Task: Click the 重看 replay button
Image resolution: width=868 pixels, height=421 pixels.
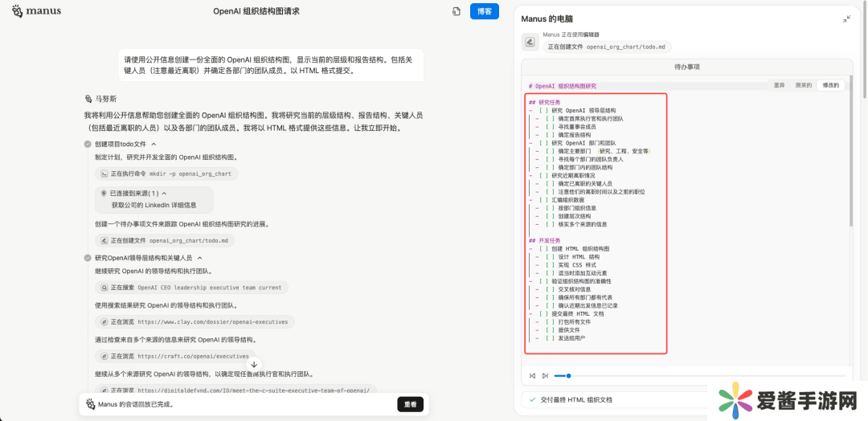Action: pyautogui.click(x=410, y=404)
